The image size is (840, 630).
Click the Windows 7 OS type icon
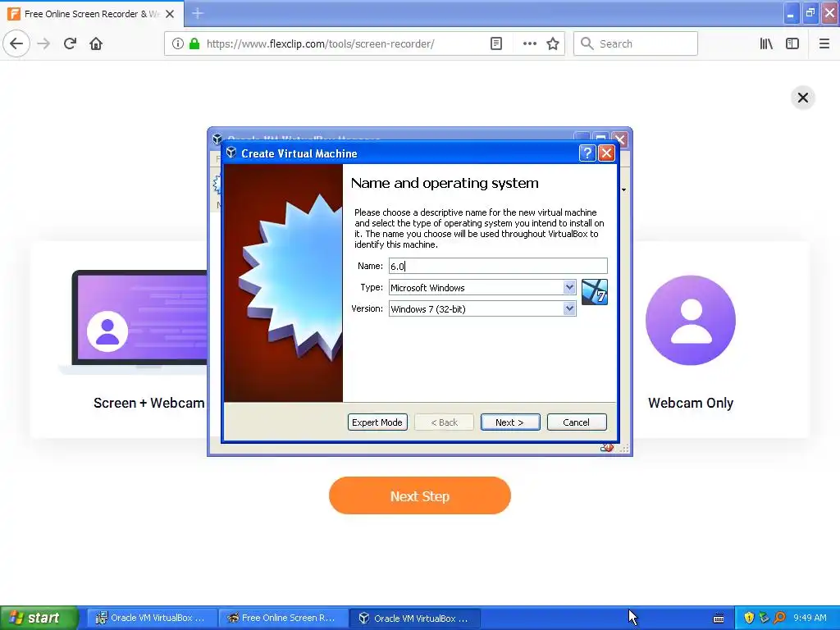pyautogui.click(x=595, y=292)
